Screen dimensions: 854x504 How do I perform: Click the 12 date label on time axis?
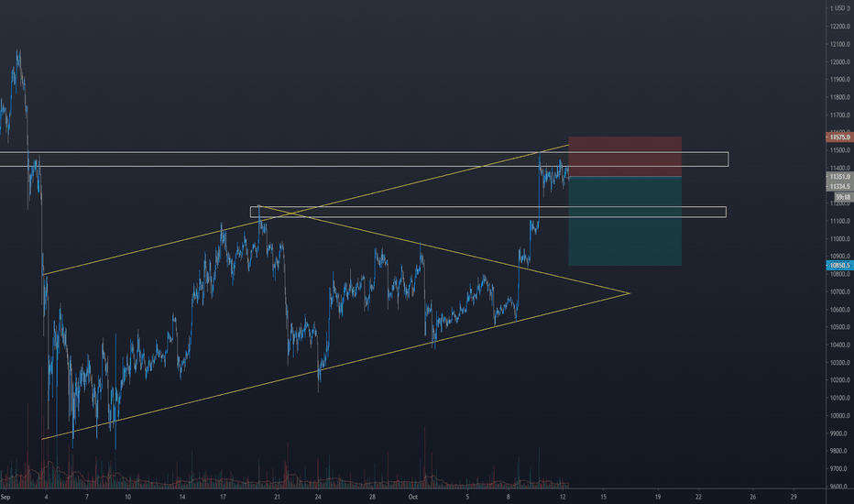563,497
